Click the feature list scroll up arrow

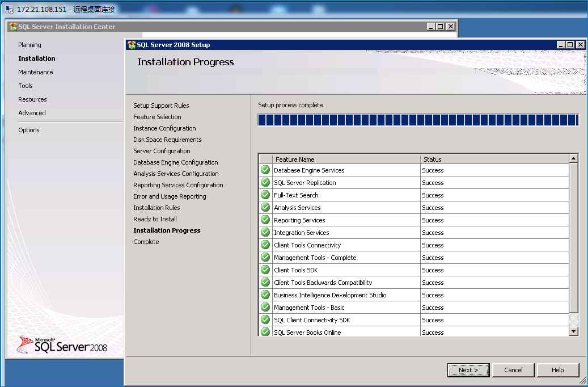(x=573, y=158)
